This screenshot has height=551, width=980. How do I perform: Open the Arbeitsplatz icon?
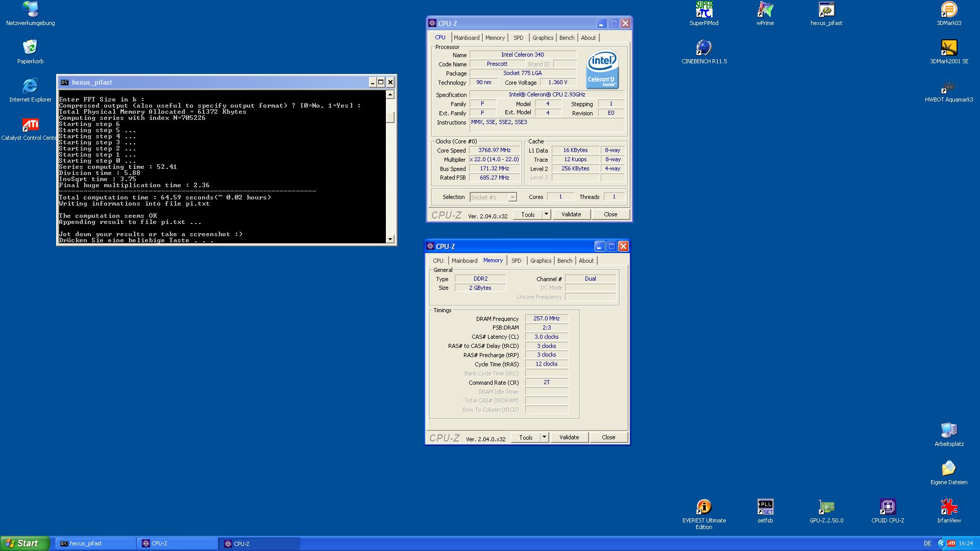[949, 435]
